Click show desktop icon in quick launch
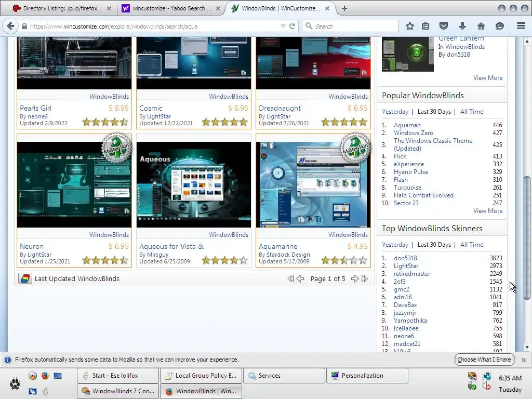Screen dimensions: 532x399 coord(58,376)
